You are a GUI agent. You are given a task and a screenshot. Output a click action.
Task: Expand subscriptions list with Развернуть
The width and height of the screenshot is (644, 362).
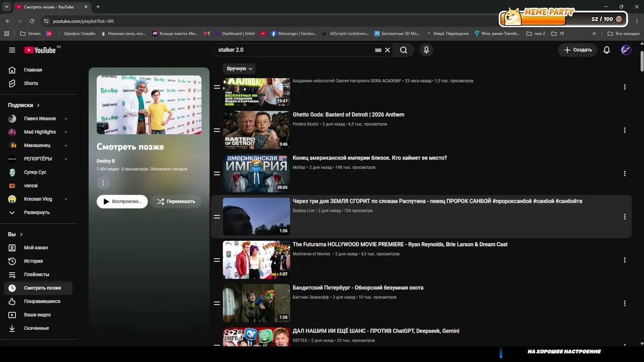pos(38,212)
